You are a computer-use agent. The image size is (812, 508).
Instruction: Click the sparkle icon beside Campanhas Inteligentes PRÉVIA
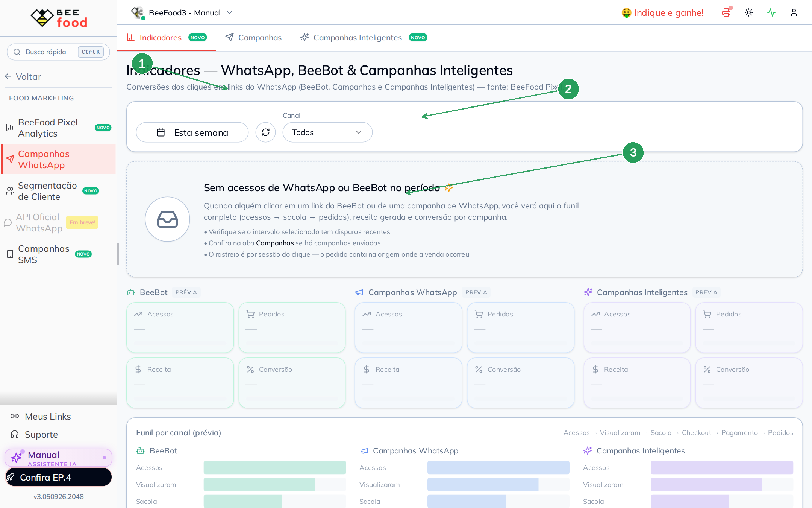tap(588, 292)
